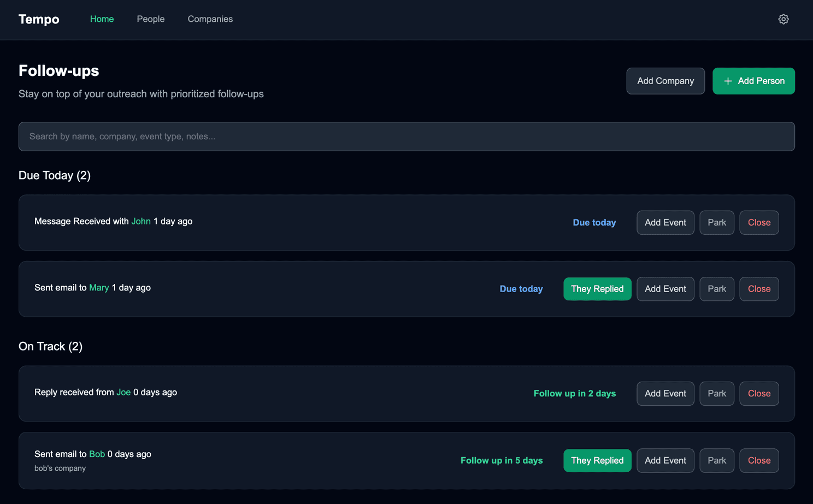Screen dimensions: 813x504
Task: Open settings via the gear icon
Action: click(783, 19)
